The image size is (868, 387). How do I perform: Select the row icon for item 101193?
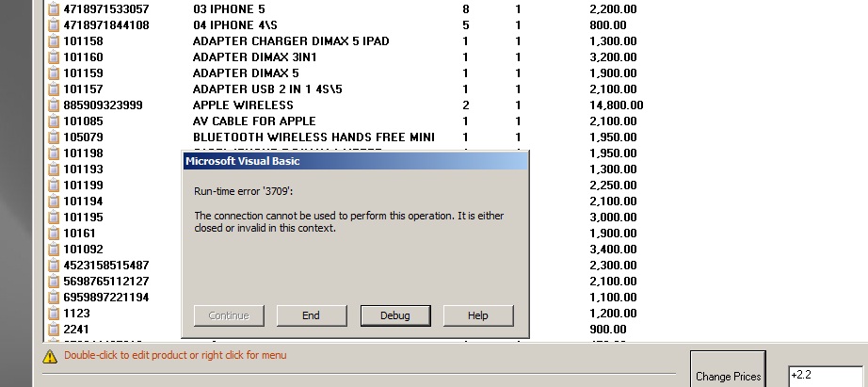point(53,169)
